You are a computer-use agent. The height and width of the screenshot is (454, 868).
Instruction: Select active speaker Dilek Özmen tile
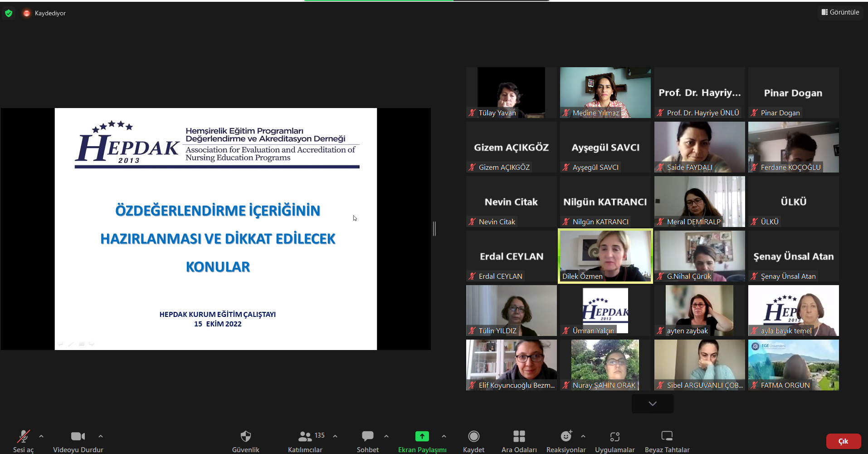pos(605,256)
